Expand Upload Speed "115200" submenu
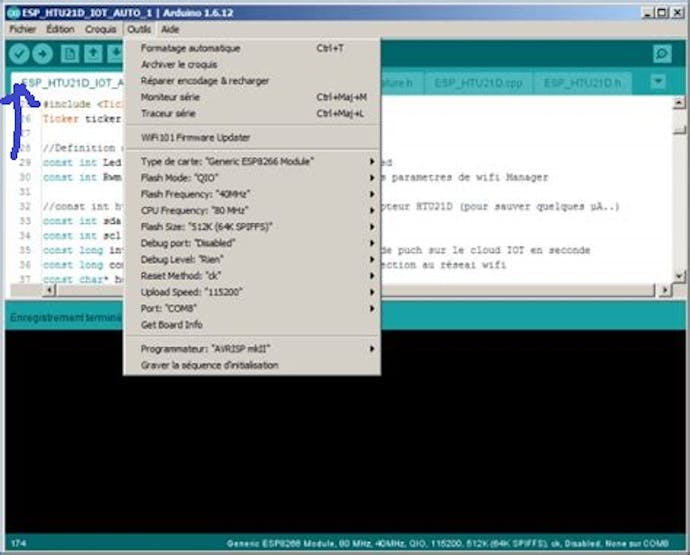690x555 pixels. 252,292
